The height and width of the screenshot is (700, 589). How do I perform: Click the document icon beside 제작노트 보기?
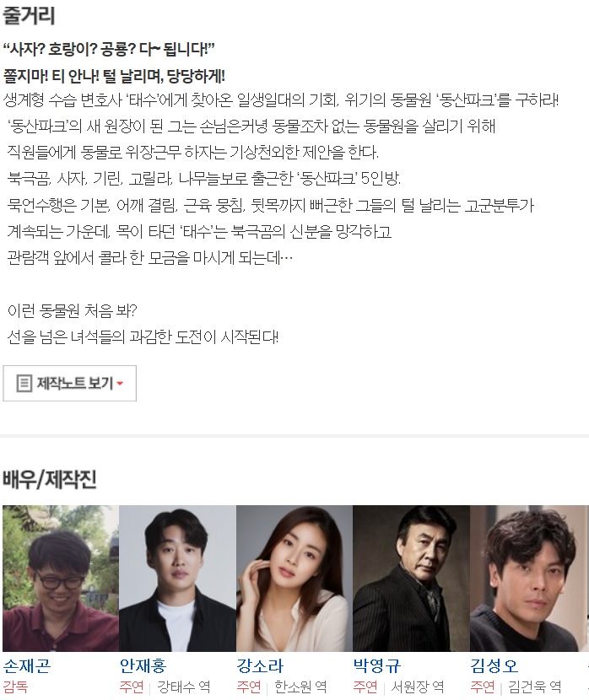click(x=24, y=383)
